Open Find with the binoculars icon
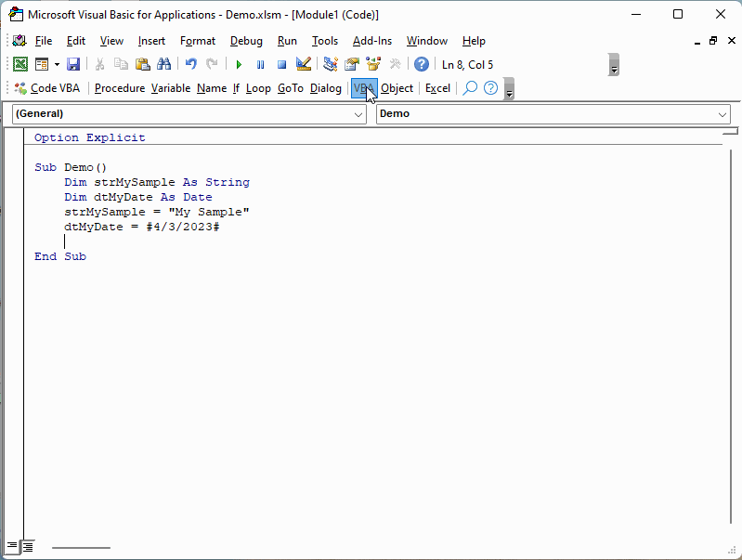The height and width of the screenshot is (560, 742). pos(163,64)
